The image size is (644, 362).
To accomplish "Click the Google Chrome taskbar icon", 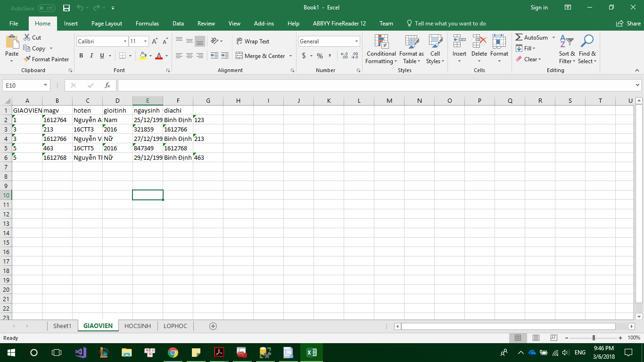I will (x=173, y=353).
